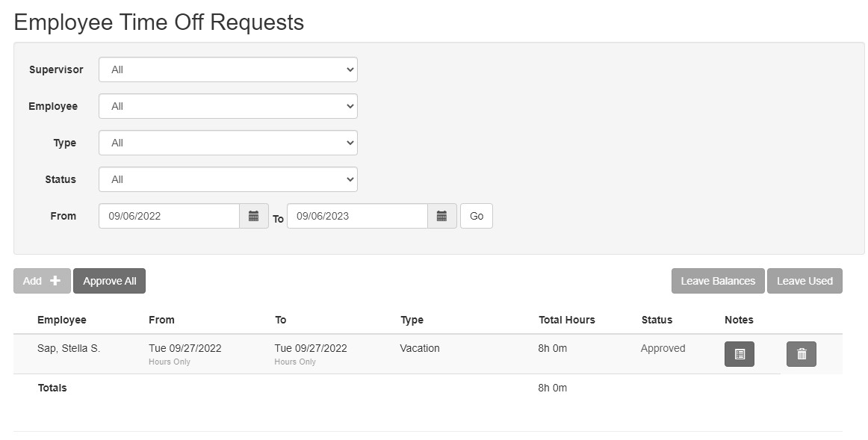Click the Total Hours column header
Viewport: 868px width, 440px height.
coord(566,320)
